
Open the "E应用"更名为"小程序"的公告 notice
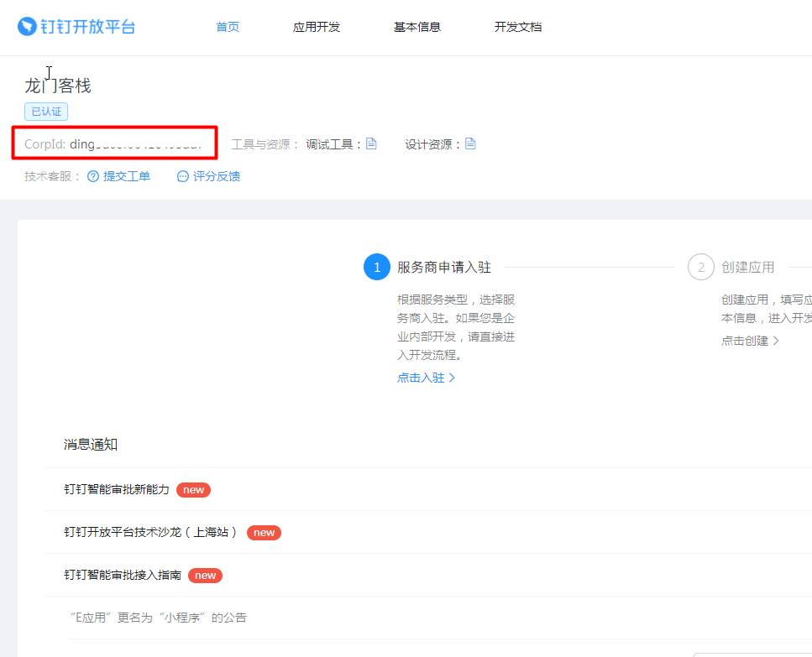[159, 618]
